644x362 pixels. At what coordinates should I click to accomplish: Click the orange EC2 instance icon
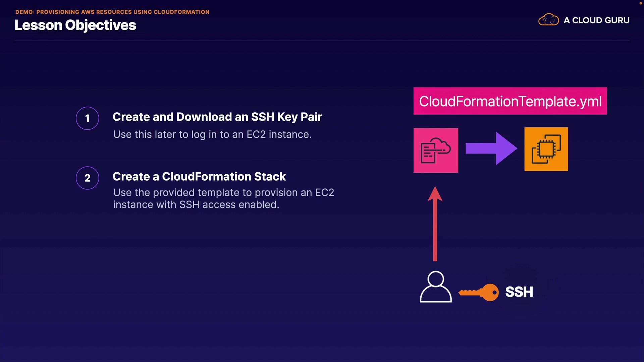(x=546, y=149)
